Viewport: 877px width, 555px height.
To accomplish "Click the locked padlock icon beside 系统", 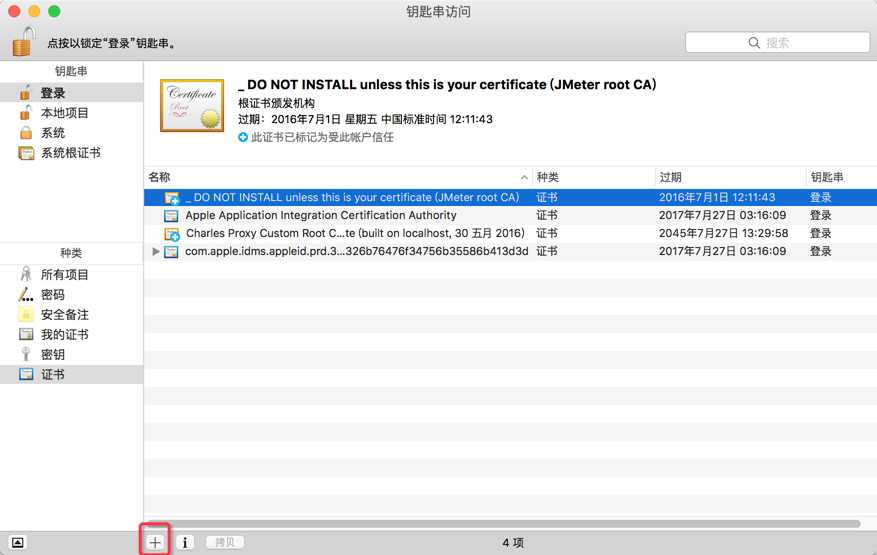I will (26, 133).
